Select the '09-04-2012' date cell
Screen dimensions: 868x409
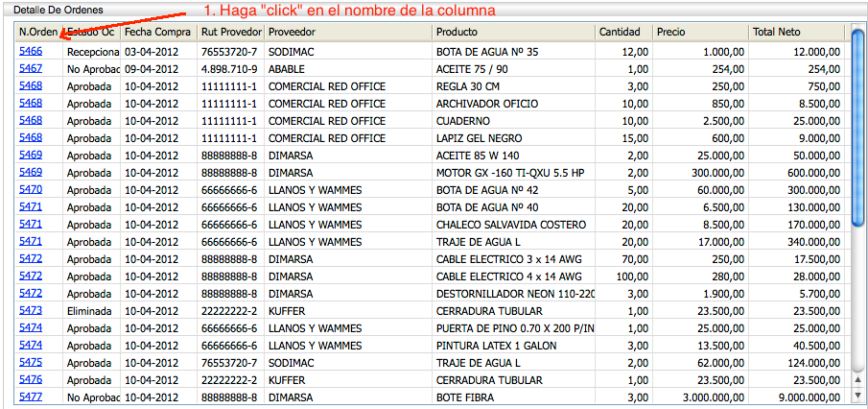coord(159,69)
